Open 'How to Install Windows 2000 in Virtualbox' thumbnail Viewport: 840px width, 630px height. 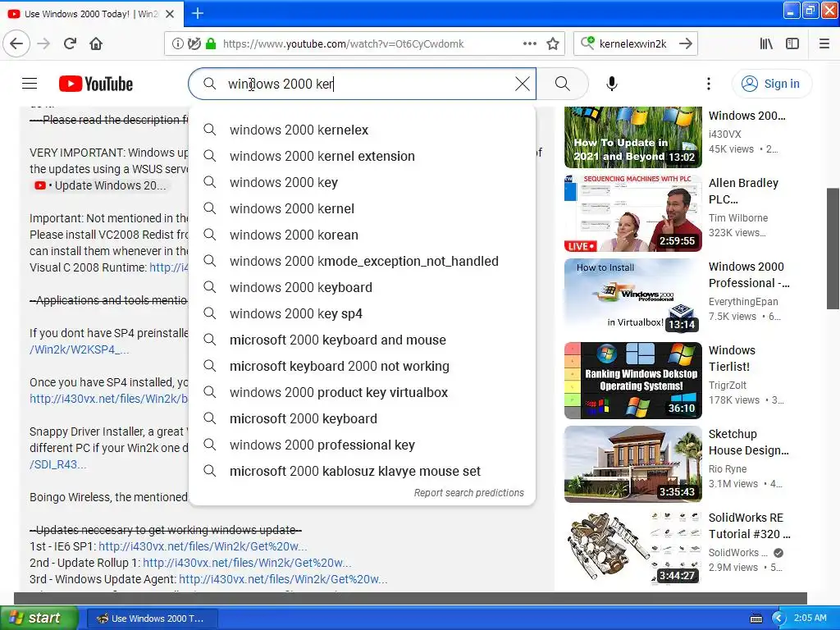632,296
